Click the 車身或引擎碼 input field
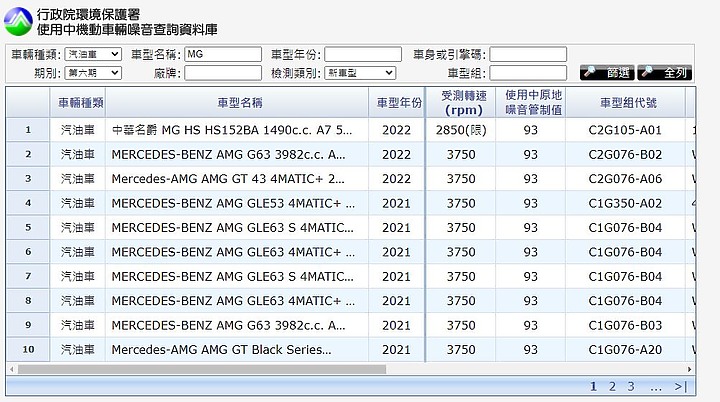The width and height of the screenshot is (720, 402). [528, 54]
